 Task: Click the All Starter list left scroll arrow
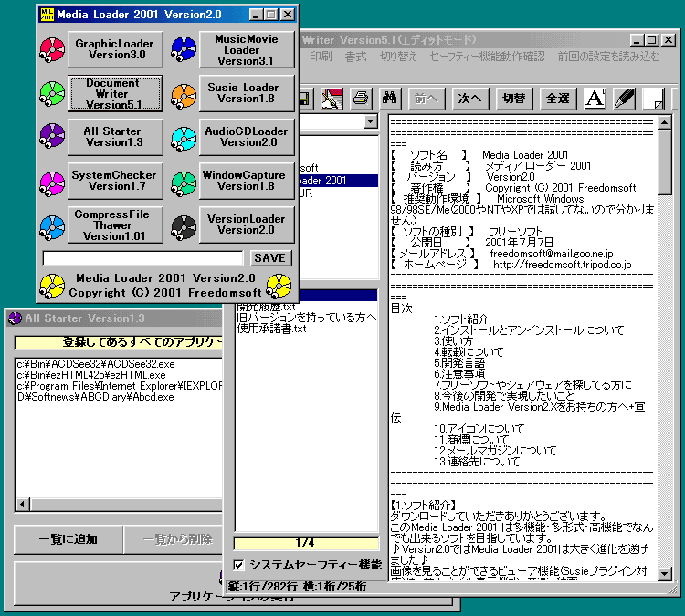point(23,505)
